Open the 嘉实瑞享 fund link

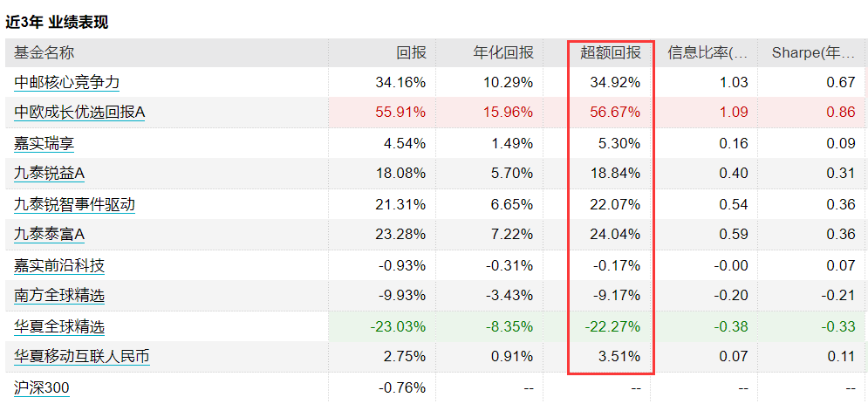click(44, 144)
